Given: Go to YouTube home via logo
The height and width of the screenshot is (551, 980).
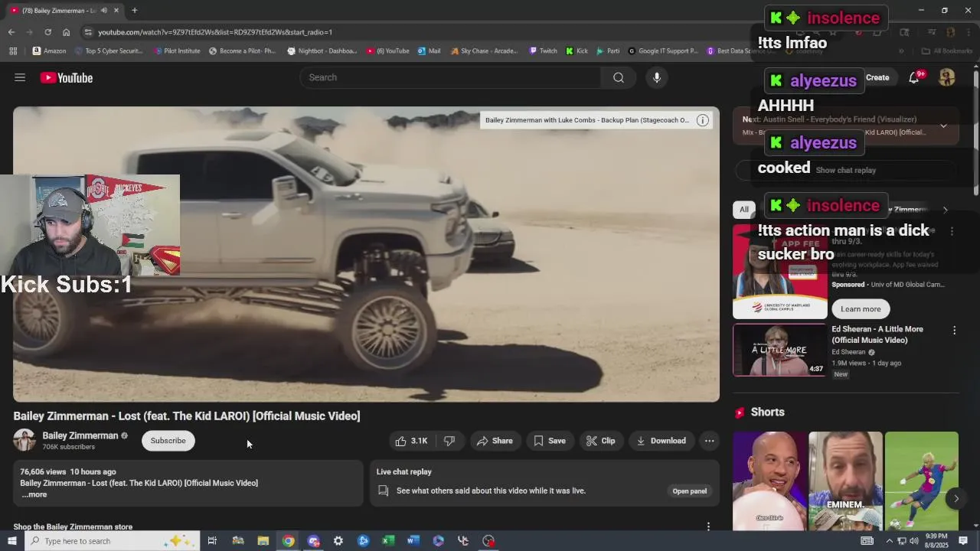Looking at the screenshot, I should [x=67, y=77].
